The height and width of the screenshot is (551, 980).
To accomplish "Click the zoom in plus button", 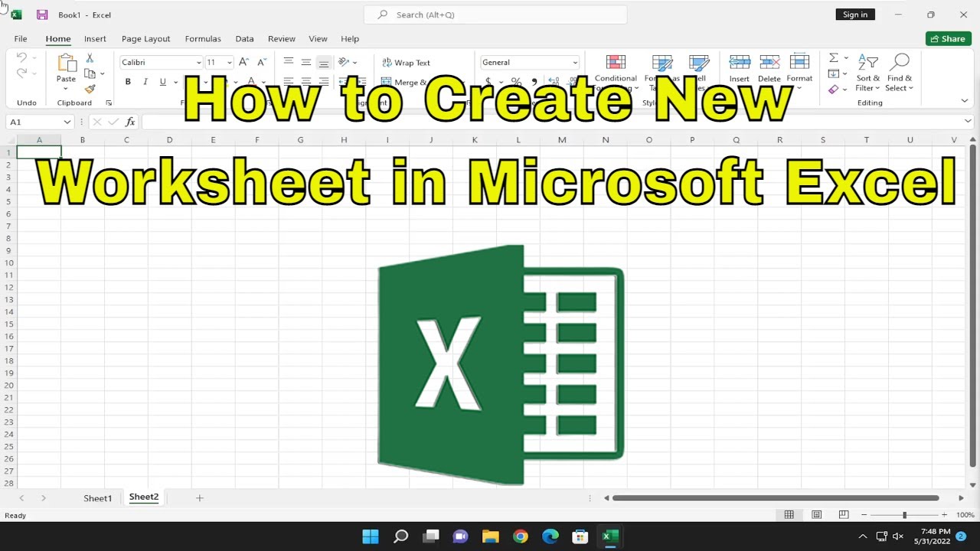I will point(944,515).
